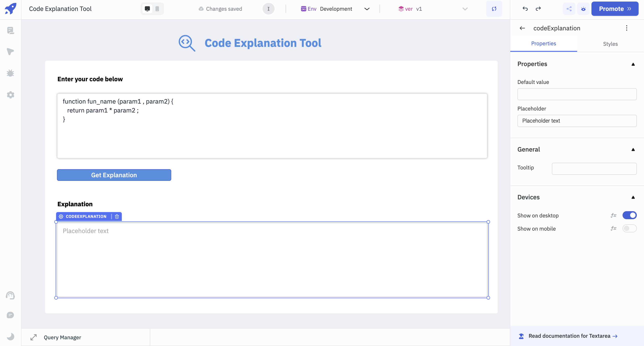
Task: Open the Debugger bug icon
Action: (x=10, y=73)
